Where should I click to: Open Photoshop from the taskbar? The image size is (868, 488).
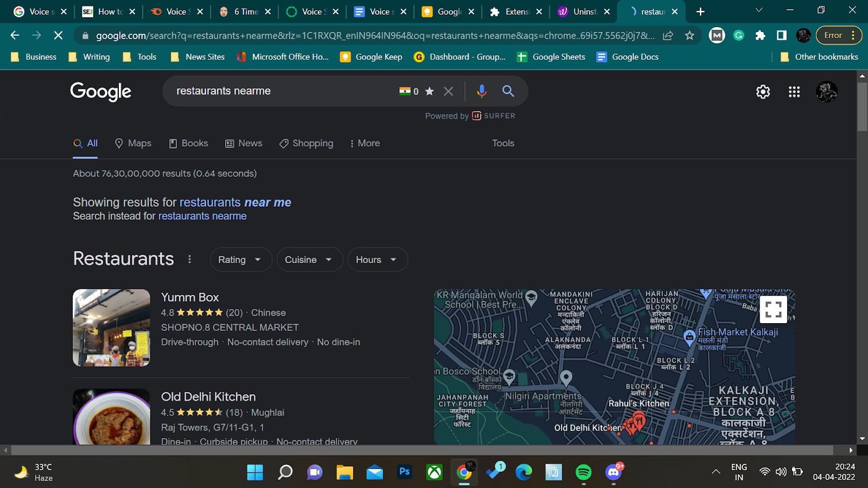404,472
